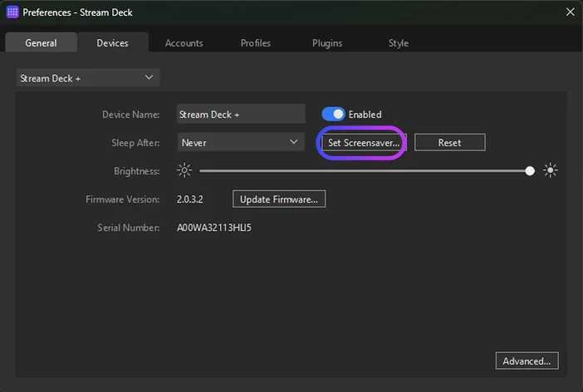The image size is (583, 392).
Task: Open the Stream Deck + device selector dropdown
Action: pos(88,78)
